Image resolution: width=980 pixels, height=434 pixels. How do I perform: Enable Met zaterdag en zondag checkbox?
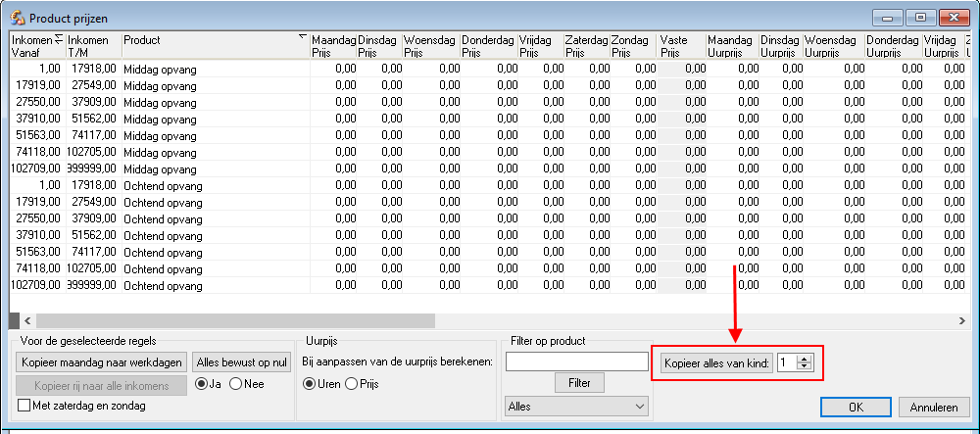pos(24,406)
